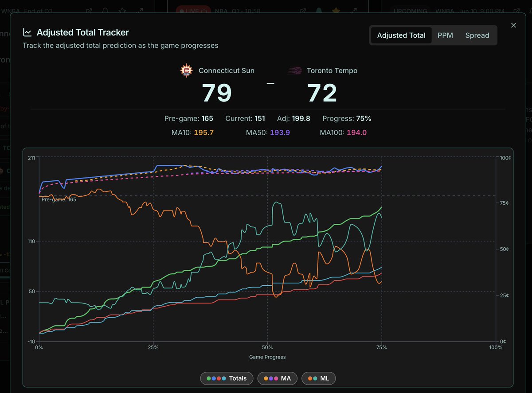Click the Progress: 75% stat
The width and height of the screenshot is (532, 393).
pyautogui.click(x=347, y=119)
